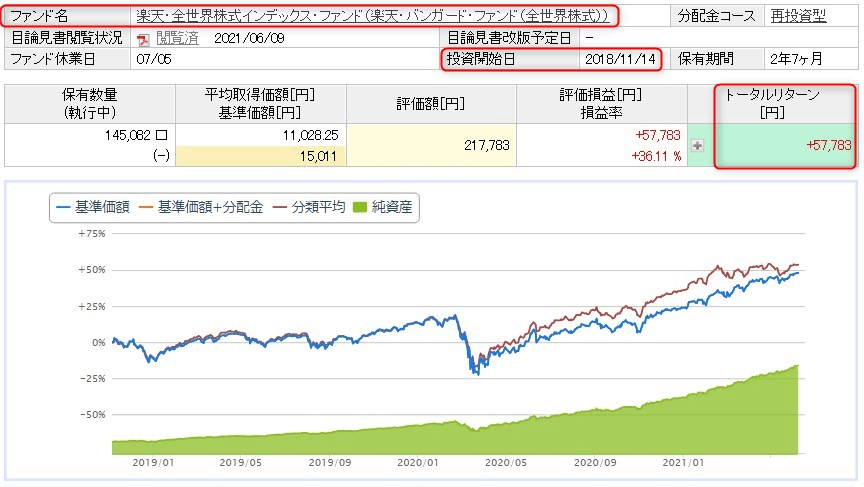This screenshot has width=864, height=487.
Task: Click the ファンド名 label cell
Action: [x=67, y=16]
